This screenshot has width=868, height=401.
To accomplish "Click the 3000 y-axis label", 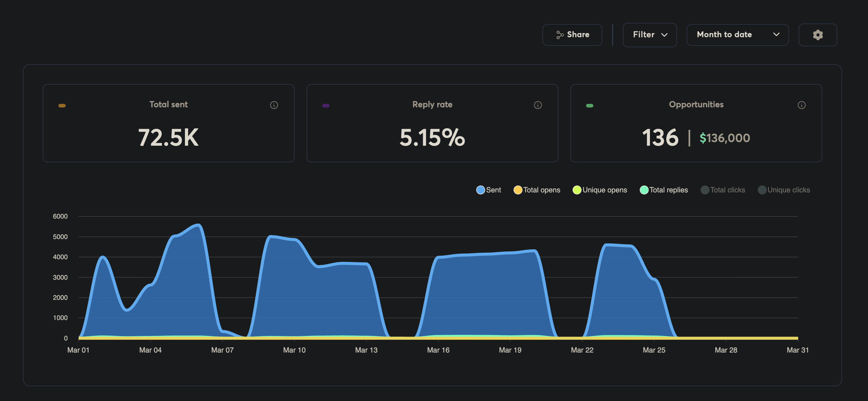I will pyautogui.click(x=60, y=278).
